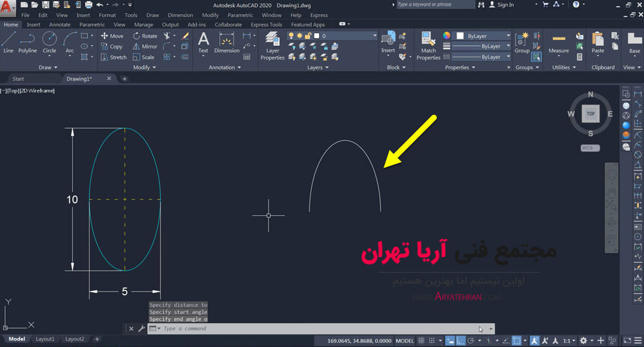Select the Dimension tool
644x347 pixels.
click(226, 43)
